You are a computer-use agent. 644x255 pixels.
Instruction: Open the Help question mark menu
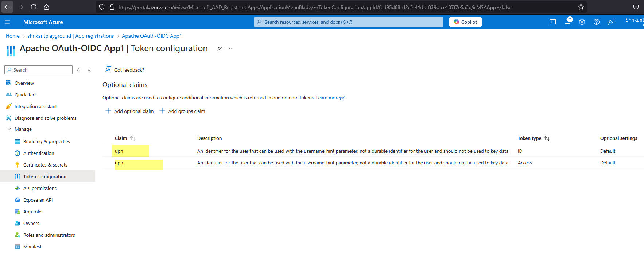[597, 22]
